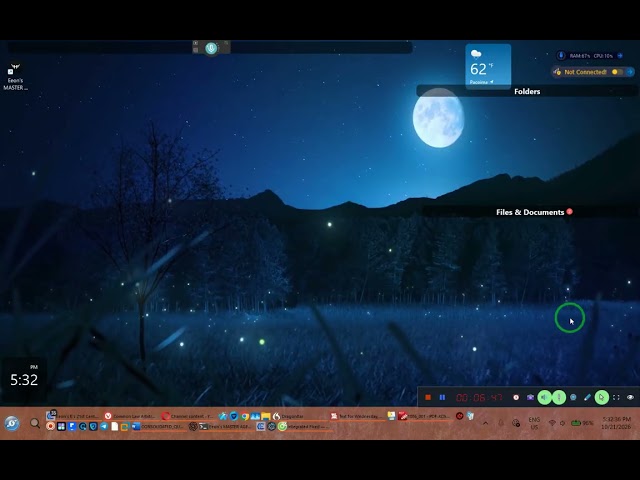Viewport: 640px width, 480px height.
Task: Expand the RAM CPU monitor widget arrow
Action: tap(620, 56)
